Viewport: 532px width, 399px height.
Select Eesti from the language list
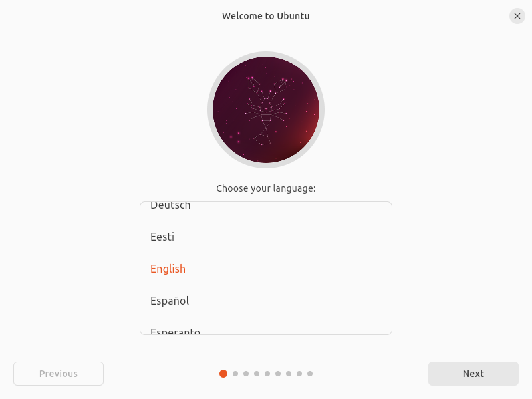point(162,237)
